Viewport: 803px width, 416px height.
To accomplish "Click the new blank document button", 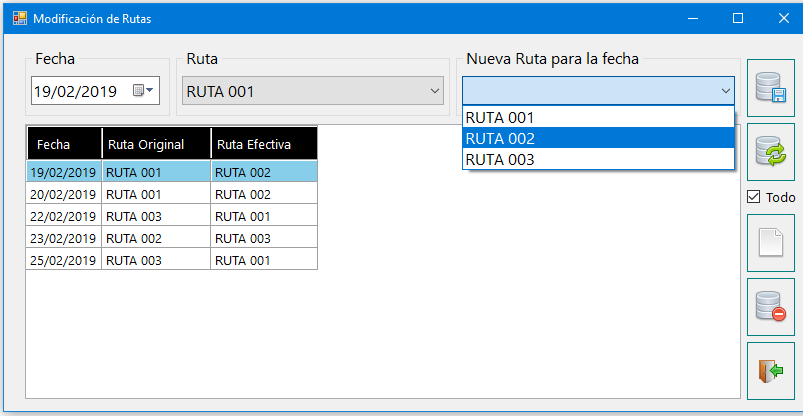I will point(771,243).
